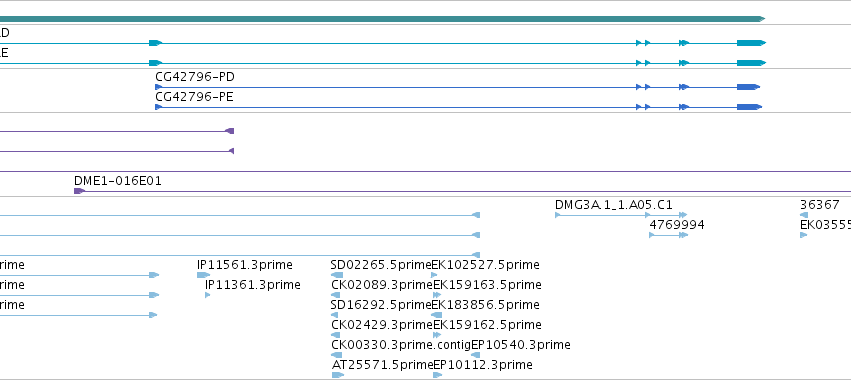The width and height of the screenshot is (851, 380).
Task: Click the EK102527.5prime arrow marker
Action: pos(435,275)
